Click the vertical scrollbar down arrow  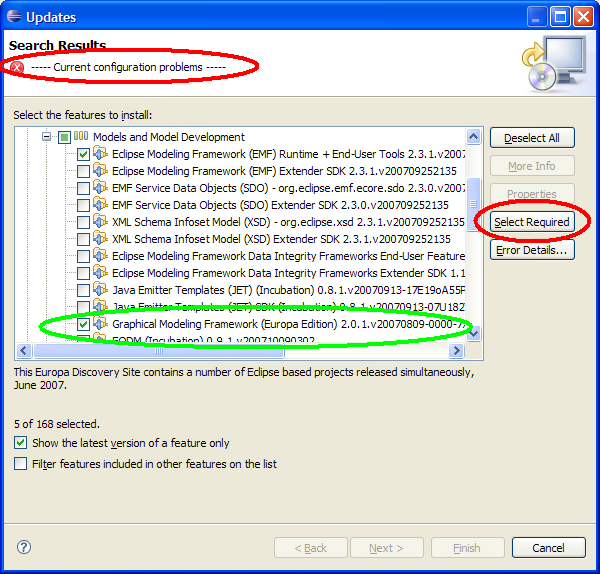pyautogui.click(x=474, y=333)
